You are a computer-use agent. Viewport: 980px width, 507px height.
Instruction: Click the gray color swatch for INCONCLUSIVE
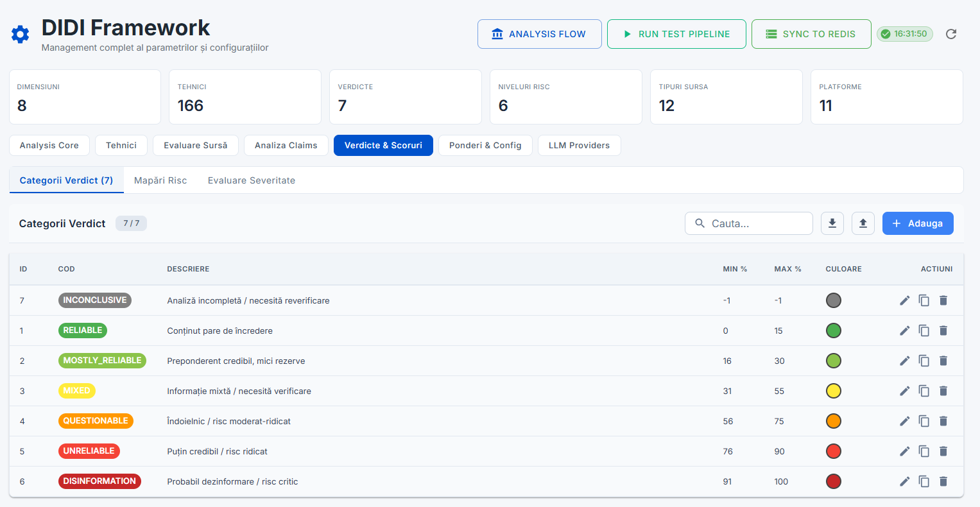(834, 300)
